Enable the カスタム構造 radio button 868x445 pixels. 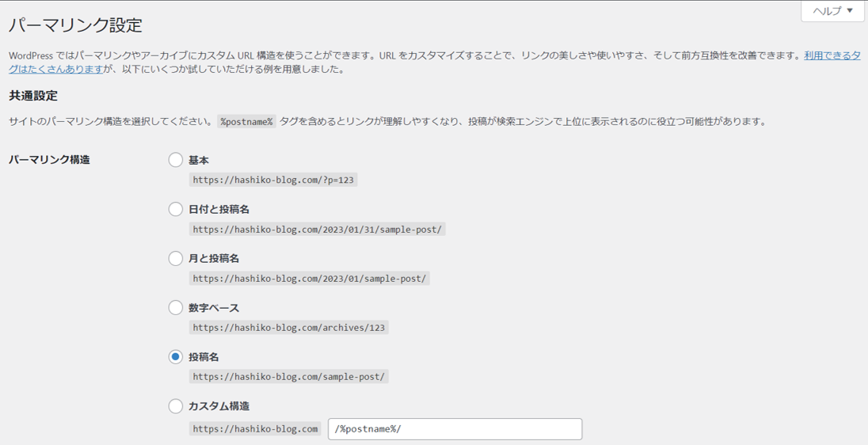(176, 406)
